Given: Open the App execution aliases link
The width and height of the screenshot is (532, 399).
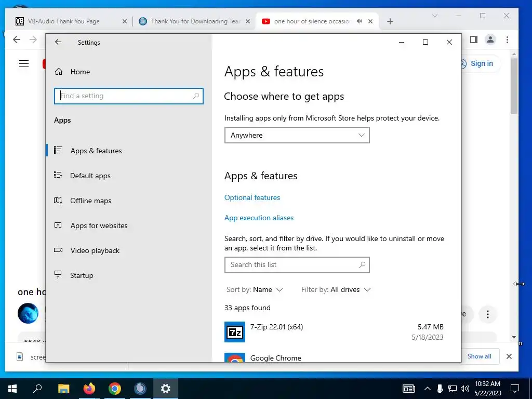Looking at the screenshot, I should [x=259, y=218].
